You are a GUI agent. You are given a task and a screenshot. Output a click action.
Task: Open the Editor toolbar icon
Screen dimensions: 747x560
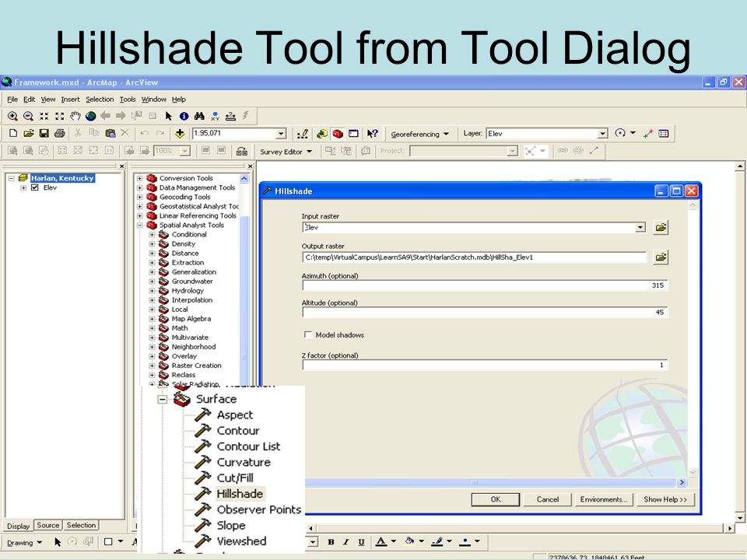[x=303, y=134]
